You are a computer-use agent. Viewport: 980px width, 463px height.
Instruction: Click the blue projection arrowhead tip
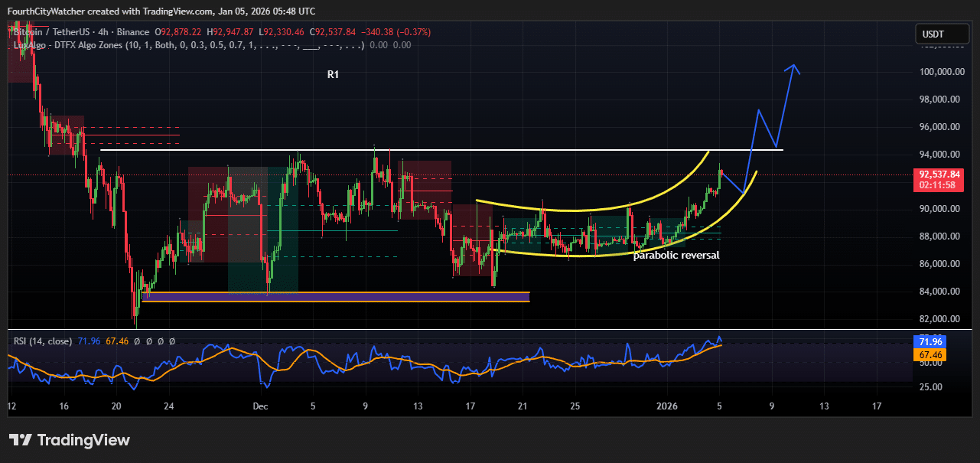793,66
